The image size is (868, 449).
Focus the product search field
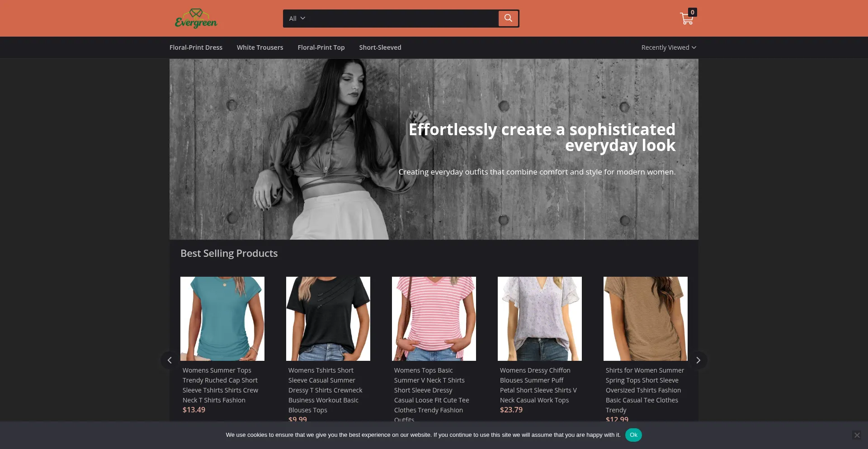click(404, 19)
